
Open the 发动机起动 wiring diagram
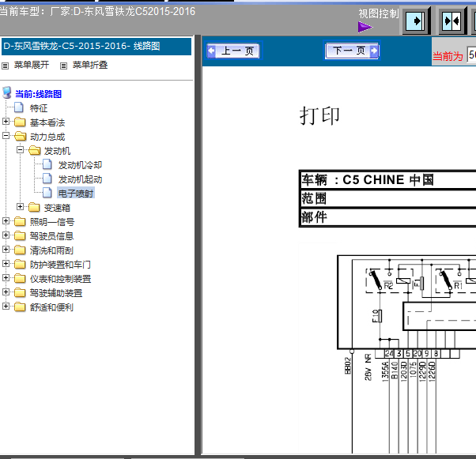pyautogui.click(x=80, y=179)
